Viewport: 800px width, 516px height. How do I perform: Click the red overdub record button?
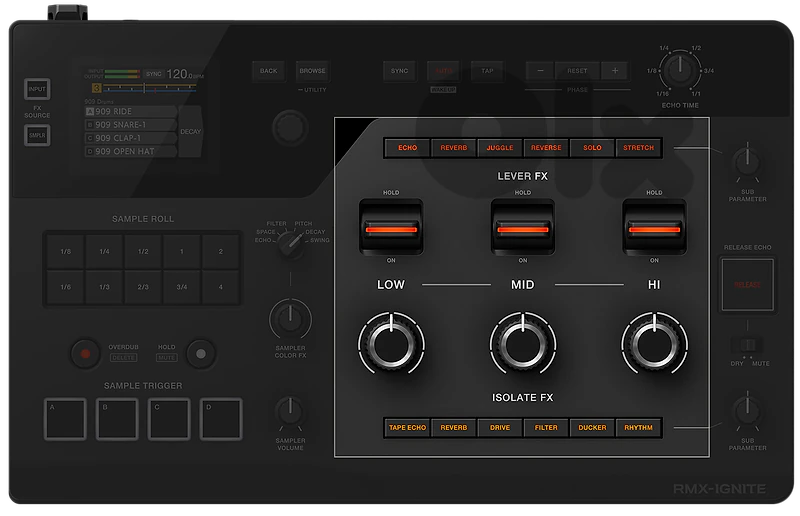click(85, 353)
